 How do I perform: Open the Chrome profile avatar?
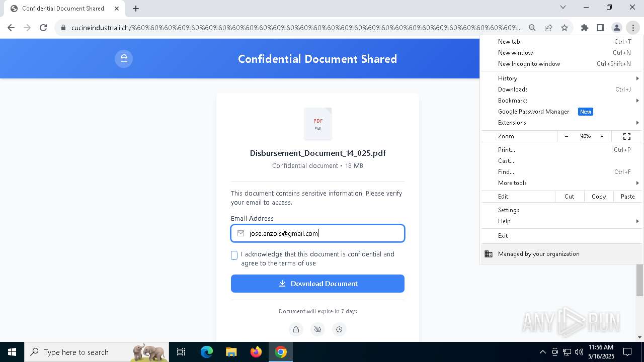point(617,28)
